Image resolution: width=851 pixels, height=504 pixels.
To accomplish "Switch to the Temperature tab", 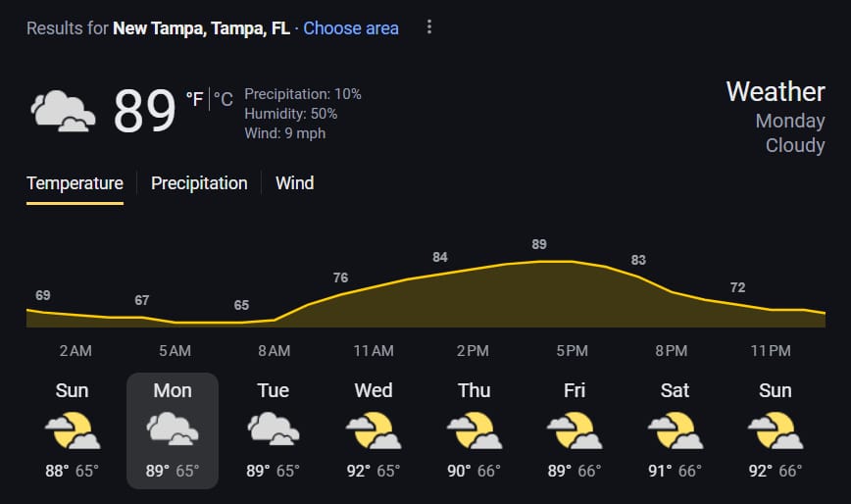I will 75,183.
